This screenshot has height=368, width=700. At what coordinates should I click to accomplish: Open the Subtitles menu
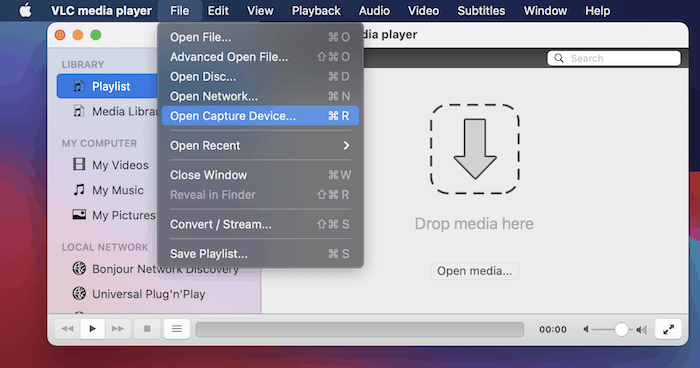pyautogui.click(x=481, y=11)
